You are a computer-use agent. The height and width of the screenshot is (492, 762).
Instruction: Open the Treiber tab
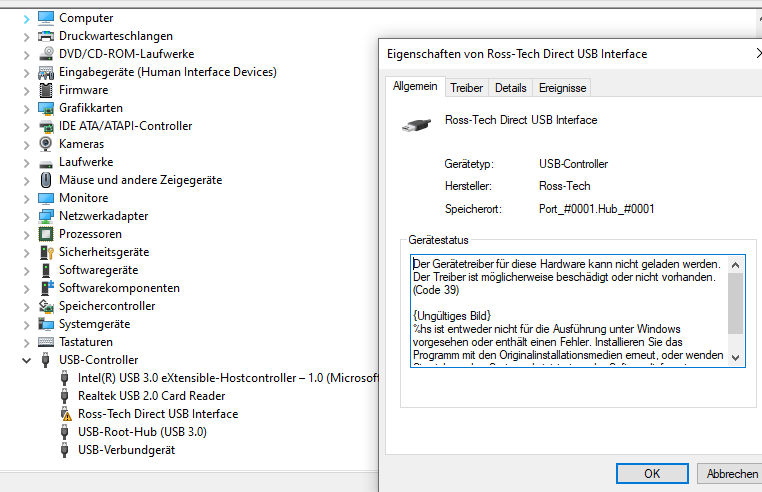[x=467, y=88]
